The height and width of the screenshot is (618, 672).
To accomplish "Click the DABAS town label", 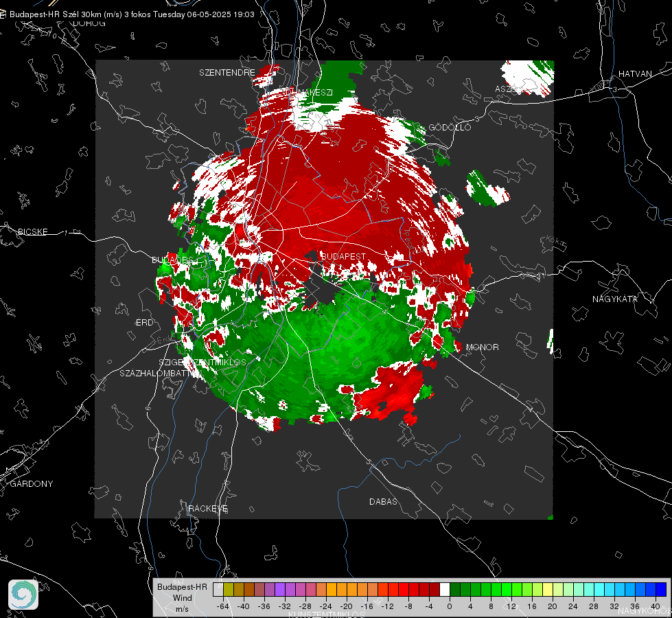I will tap(383, 502).
